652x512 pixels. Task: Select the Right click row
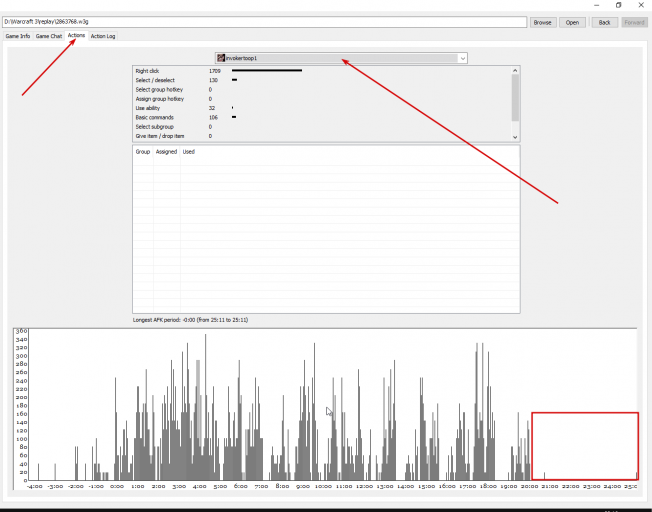click(322, 71)
